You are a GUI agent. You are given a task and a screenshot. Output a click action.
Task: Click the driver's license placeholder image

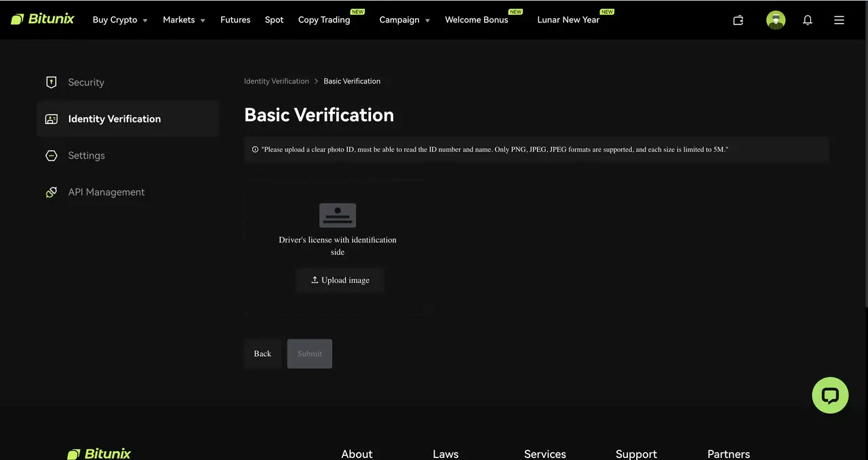(337, 215)
